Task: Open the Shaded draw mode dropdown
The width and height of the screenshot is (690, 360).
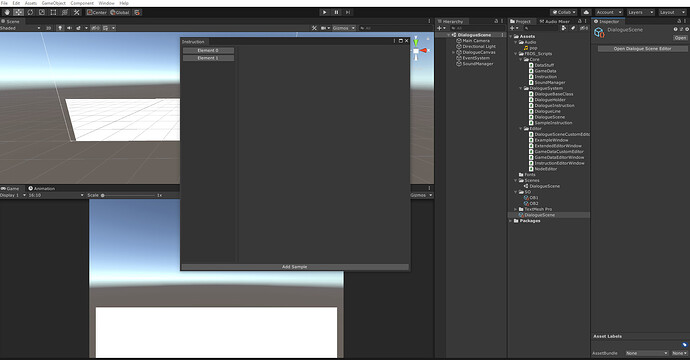Action: point(20,28)
